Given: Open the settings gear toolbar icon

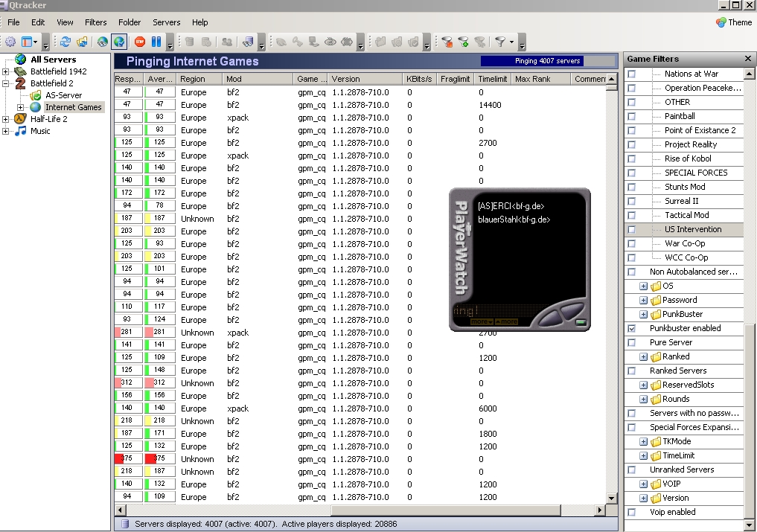Looking at the screenshot, I should point(10,42).
